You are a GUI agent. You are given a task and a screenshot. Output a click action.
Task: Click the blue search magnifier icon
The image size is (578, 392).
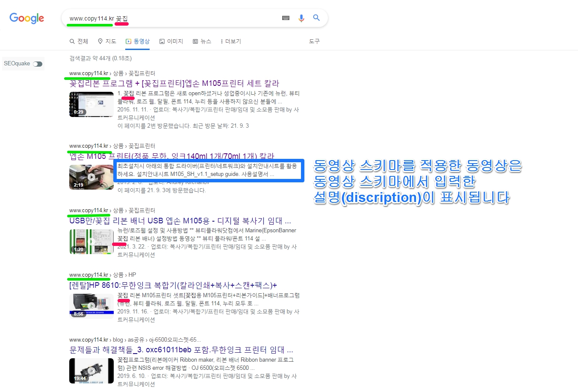pyautogui.click(x=316, y=18)
